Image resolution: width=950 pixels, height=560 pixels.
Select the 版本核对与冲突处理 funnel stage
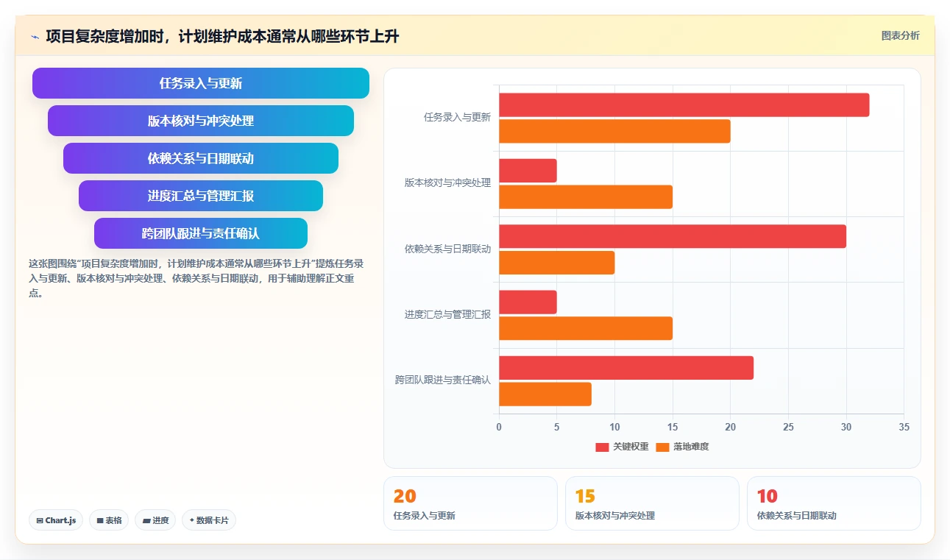[x=201, y=121]
